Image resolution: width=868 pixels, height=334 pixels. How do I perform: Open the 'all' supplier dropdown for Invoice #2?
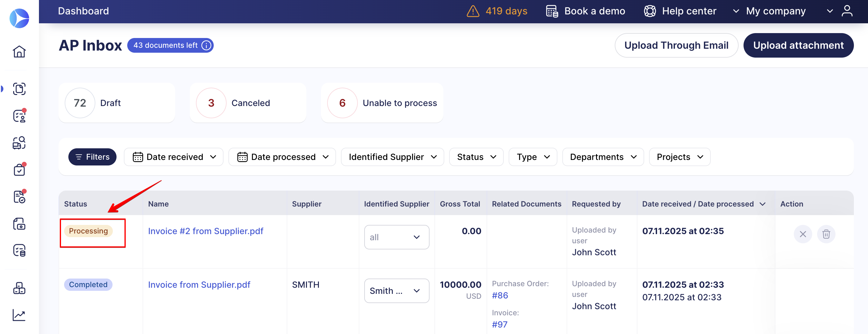point(397,237)
